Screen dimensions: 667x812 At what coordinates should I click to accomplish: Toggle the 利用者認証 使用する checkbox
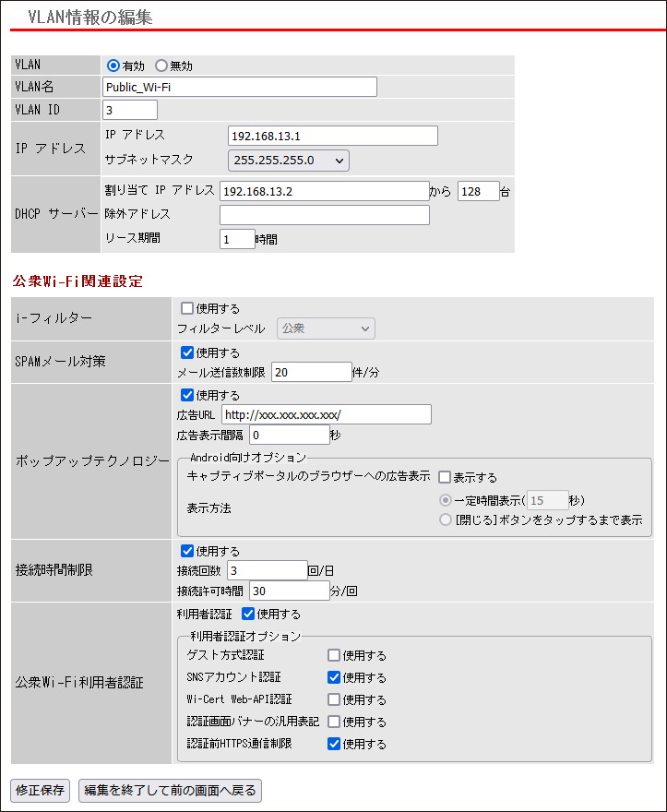tap(248, 615)
